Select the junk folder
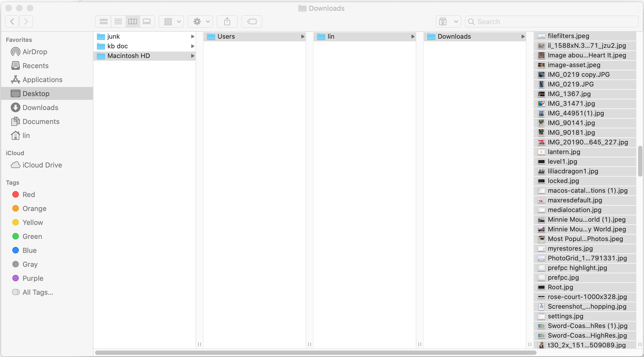Viewport: 644px width, 357px height. (144, 36)
